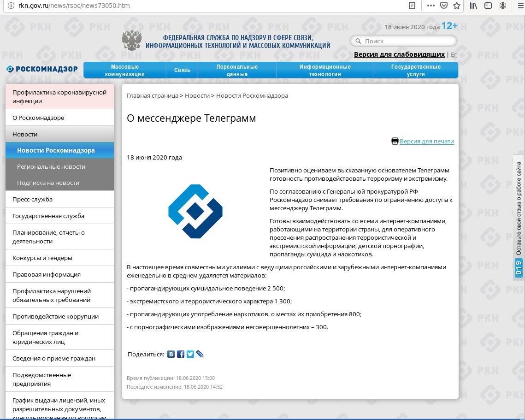Toggle Reader View icon in address bar
The image size is (525, 420).
click(412, 6)
